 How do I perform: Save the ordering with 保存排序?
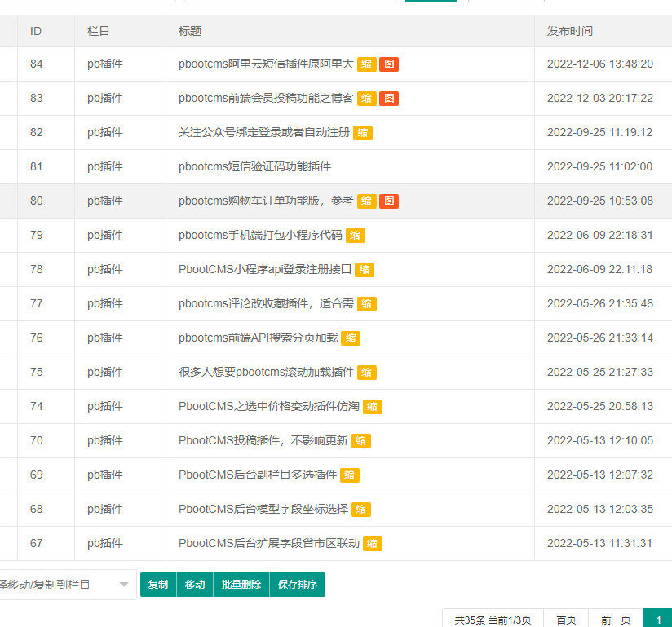point(297,585)
